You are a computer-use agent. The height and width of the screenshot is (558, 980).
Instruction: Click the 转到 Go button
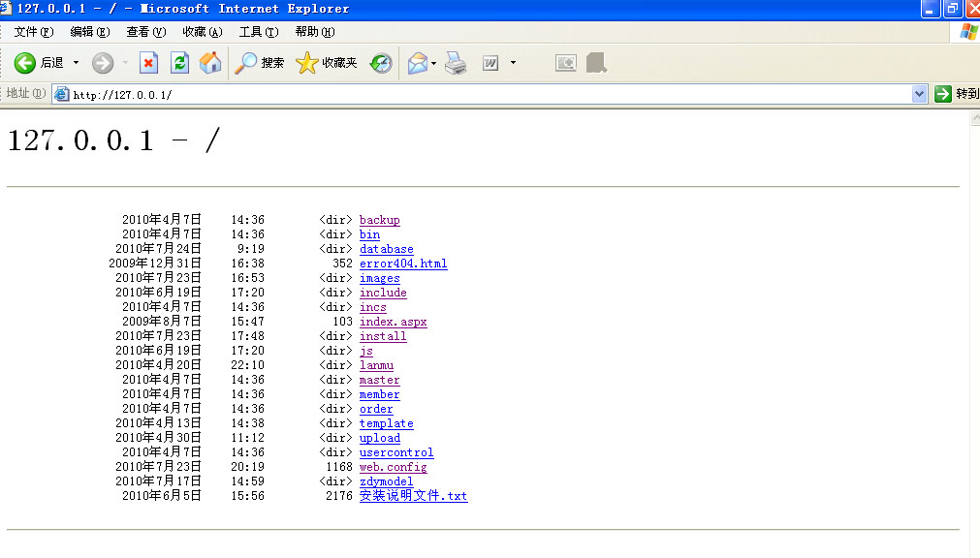[956, 94]
